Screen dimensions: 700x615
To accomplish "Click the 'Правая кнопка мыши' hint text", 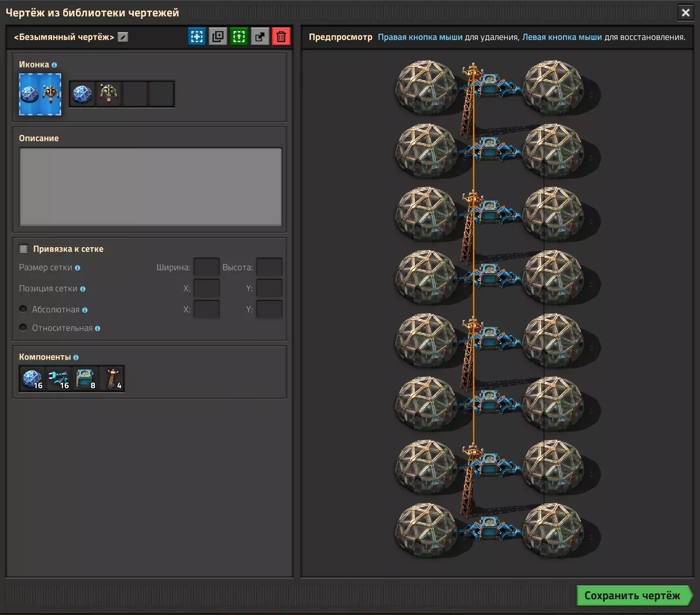I will pos(420,37).
